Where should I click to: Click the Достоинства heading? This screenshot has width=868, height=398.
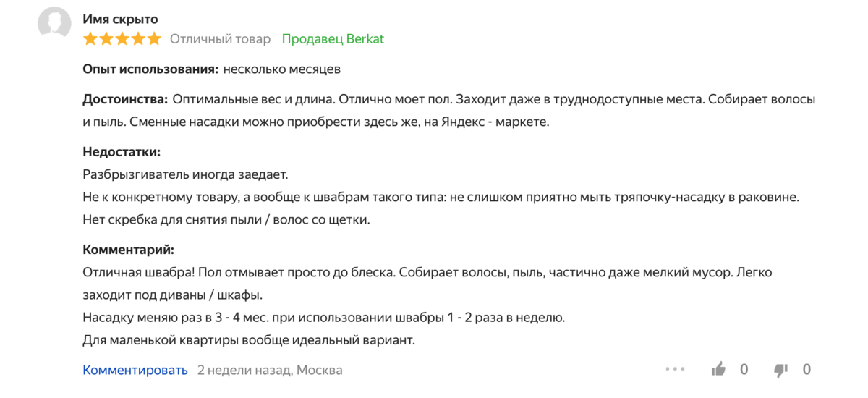coord(125,98)
